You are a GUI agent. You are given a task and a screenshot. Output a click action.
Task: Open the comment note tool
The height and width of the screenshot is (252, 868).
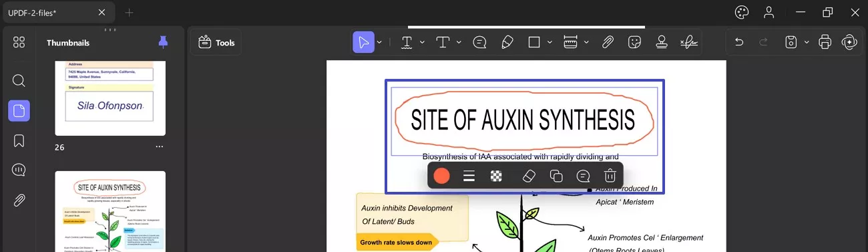point(479,42)
